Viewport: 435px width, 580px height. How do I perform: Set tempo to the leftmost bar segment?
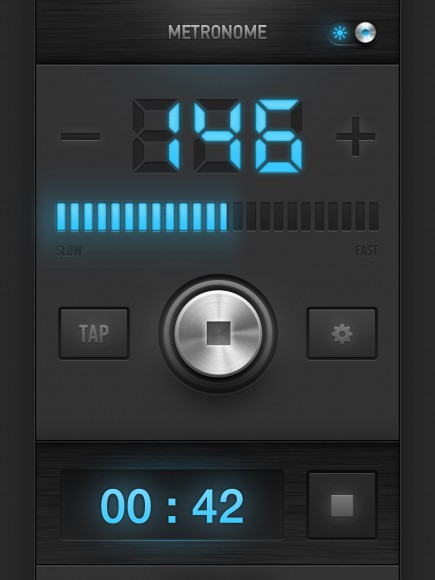tap(61, 217)
